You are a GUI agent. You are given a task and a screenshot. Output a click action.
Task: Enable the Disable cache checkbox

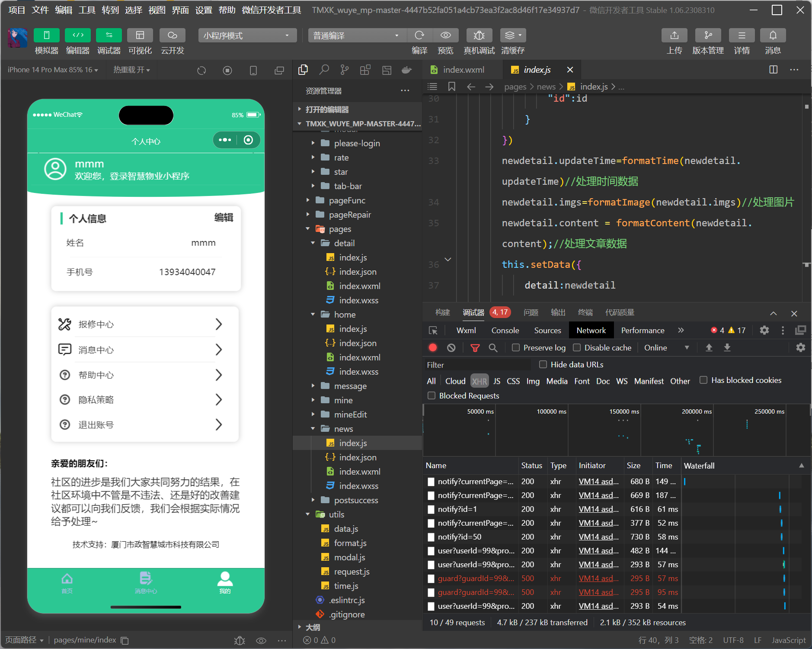tap(577, 347)
